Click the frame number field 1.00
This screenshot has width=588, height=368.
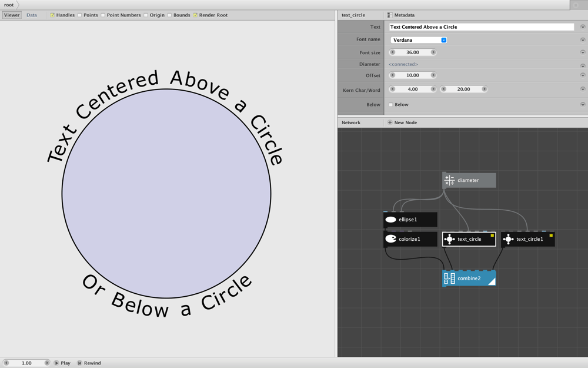tap(26, 363)
